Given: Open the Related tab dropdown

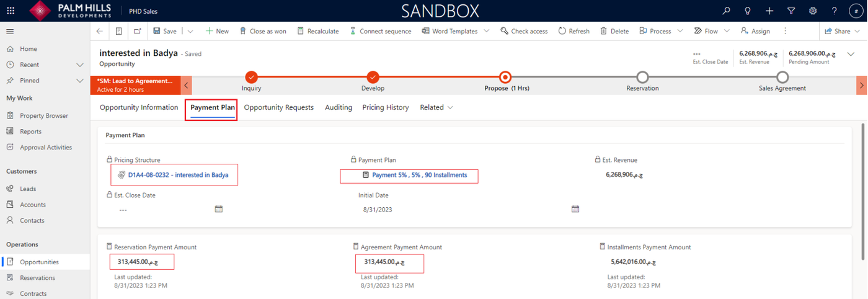Looking at the screenshot, I should click(x=436, y=107).
